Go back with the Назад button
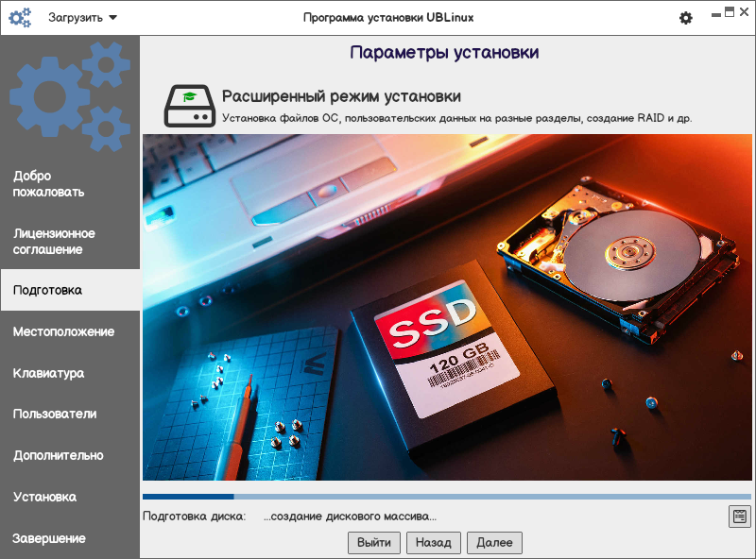Screen dimensions: 756x559 (x=434, y=543)
